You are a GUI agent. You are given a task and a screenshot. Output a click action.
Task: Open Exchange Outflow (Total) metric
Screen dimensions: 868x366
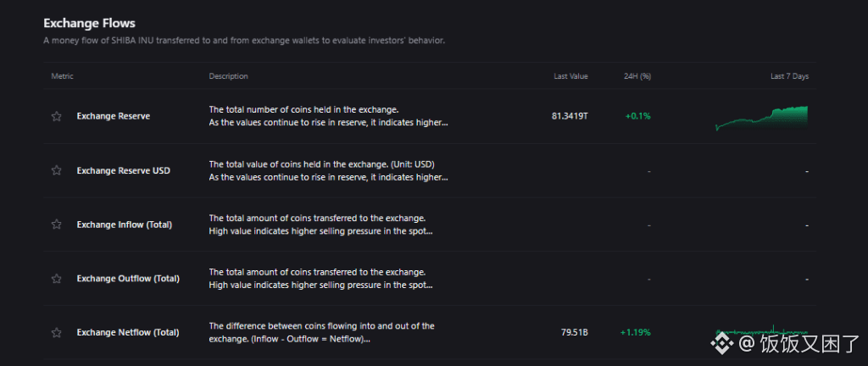[x=127, y=278]
